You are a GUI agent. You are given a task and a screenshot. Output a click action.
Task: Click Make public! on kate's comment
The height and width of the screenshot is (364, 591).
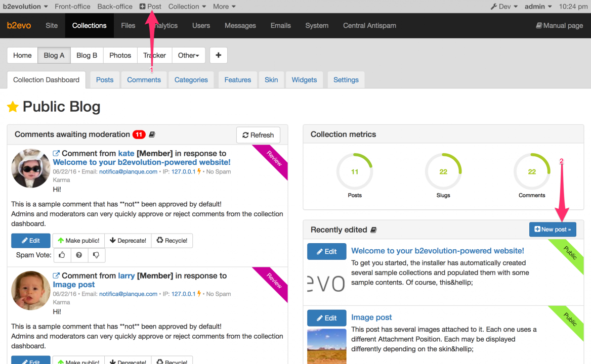78,241
